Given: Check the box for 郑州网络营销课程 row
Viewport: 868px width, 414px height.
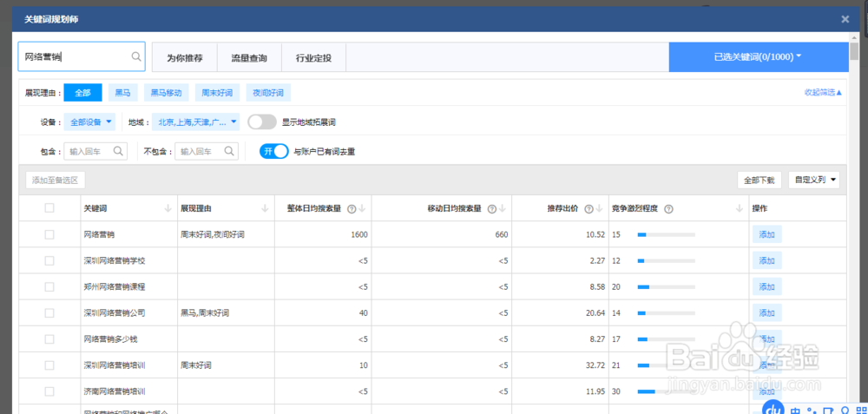Looking at the screenshot, I should pos(49,286).
